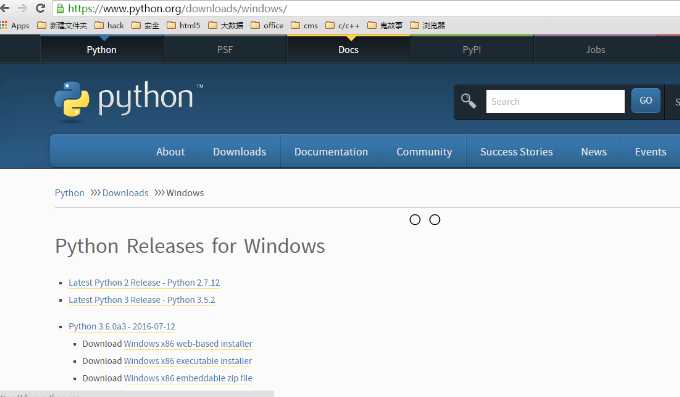
Task: Select the Jobs top-bar tab
Action: pyautogui.click(x=595, y=50)
